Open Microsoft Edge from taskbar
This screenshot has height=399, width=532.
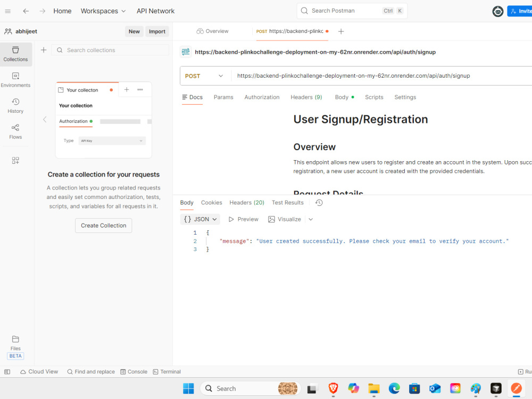coord(394,388)
